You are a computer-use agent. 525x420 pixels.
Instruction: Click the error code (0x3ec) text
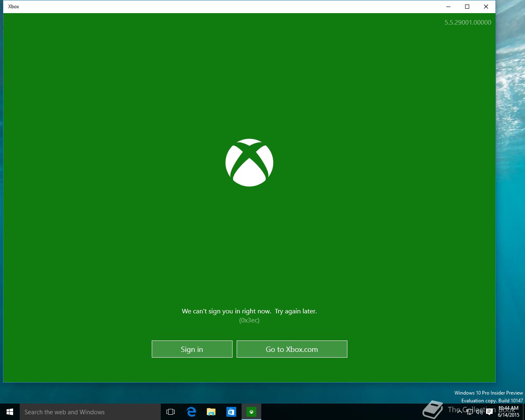coord(249,320)
